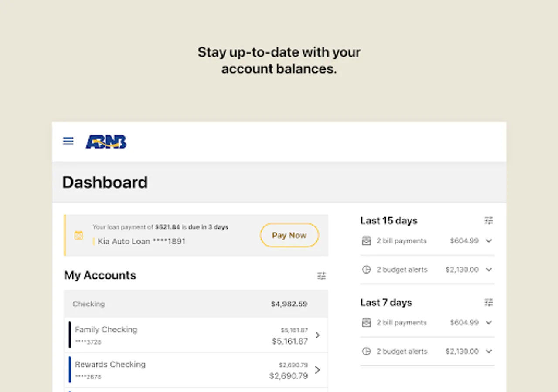Open Last 7 days filter settings icon
The width and height of the screenshot is (558, 392).
tap(489, 302)
